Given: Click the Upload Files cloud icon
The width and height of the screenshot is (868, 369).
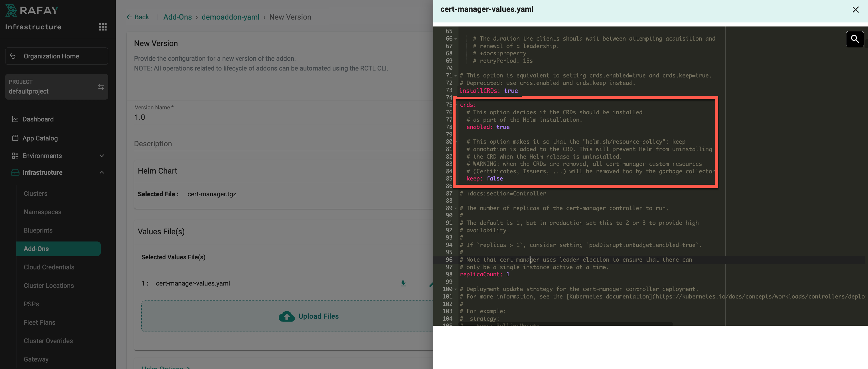Looking at the screenshot, I should [x=287, y=316].
